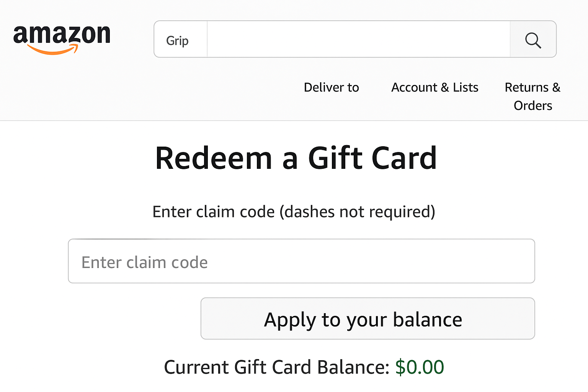This screenshot has width=588, height=392.
Task: Click the green $0.00 balance amount
Action: tap(419, 367)
